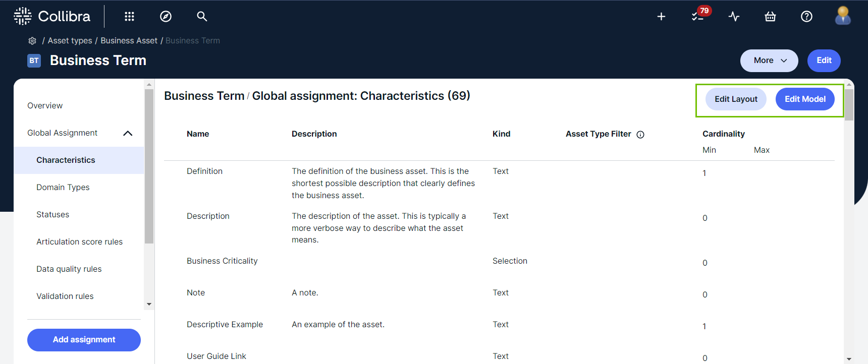Go to the Overview section

45,106
